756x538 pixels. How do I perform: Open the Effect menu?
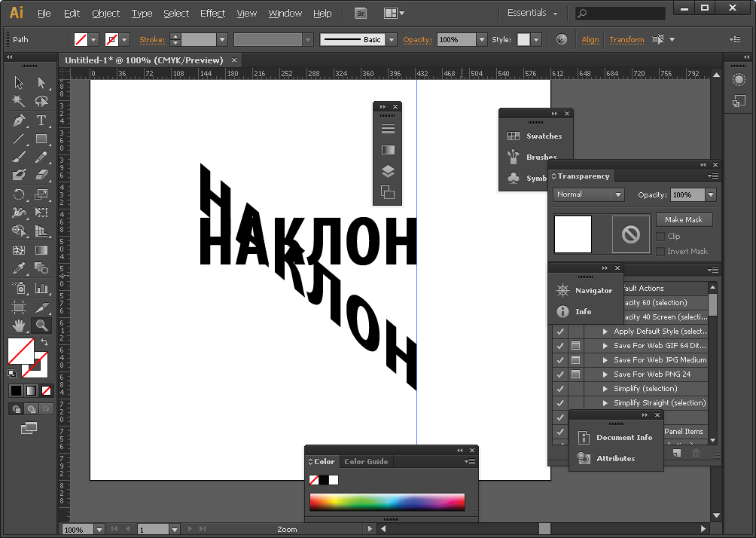tap(212, 14)
